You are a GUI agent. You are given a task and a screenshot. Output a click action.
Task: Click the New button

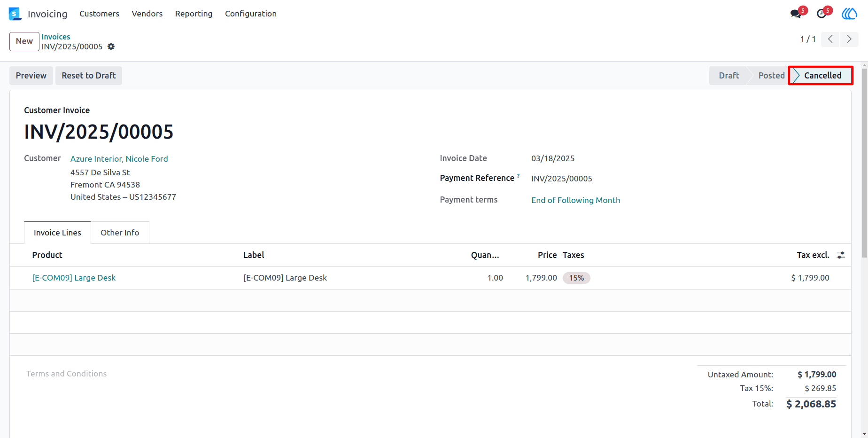[x=24, y=41]
